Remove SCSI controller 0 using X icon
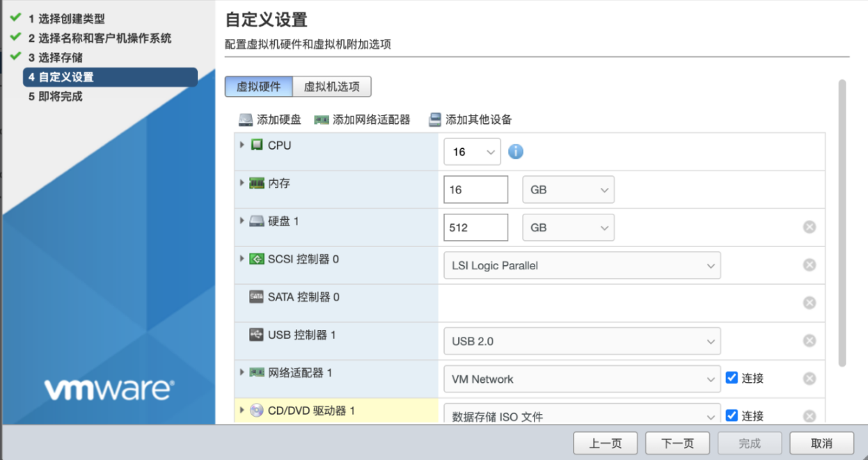The image size is (868, 460). coord(810,264)
